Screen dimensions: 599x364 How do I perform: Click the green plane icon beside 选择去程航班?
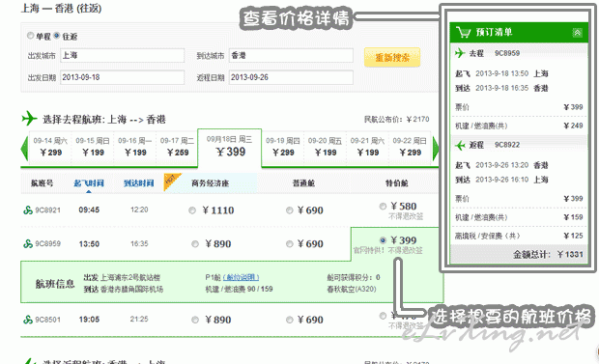tap(29, 119)
